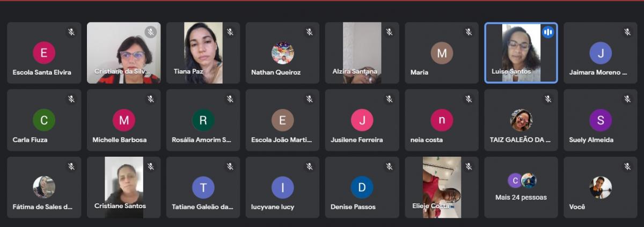Image resolution: width=644 pixels, height=227 pixels.
Task: Click the muted mic icon on Escola Santa Elvira tile
Action: click(x=71, y=32)
